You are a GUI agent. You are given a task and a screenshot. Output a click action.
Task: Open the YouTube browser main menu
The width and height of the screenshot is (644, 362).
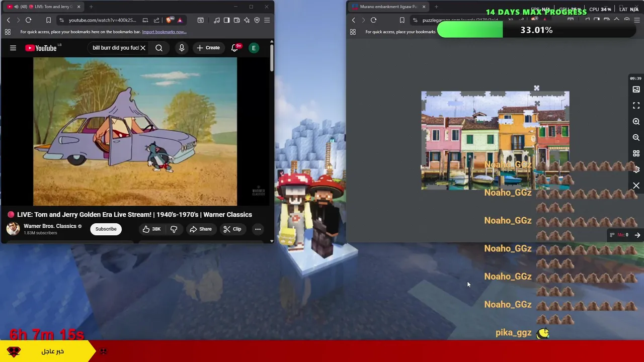click(267, 20)
